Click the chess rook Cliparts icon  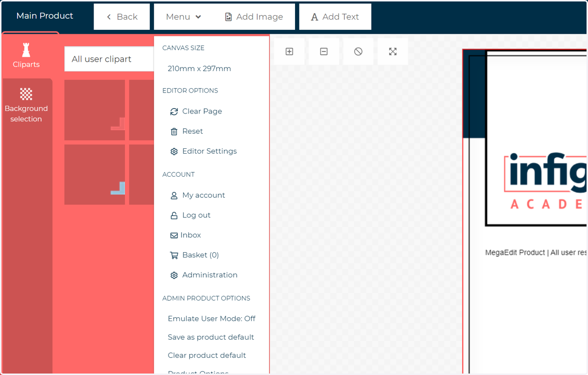[x=26, y=49]
